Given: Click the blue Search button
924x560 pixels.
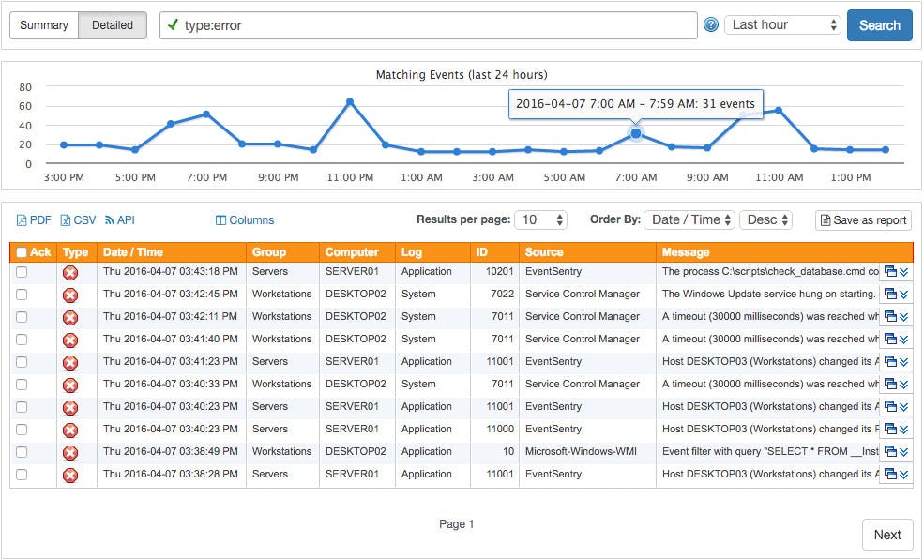Looking at the screenshot, I should click(879, 25).
